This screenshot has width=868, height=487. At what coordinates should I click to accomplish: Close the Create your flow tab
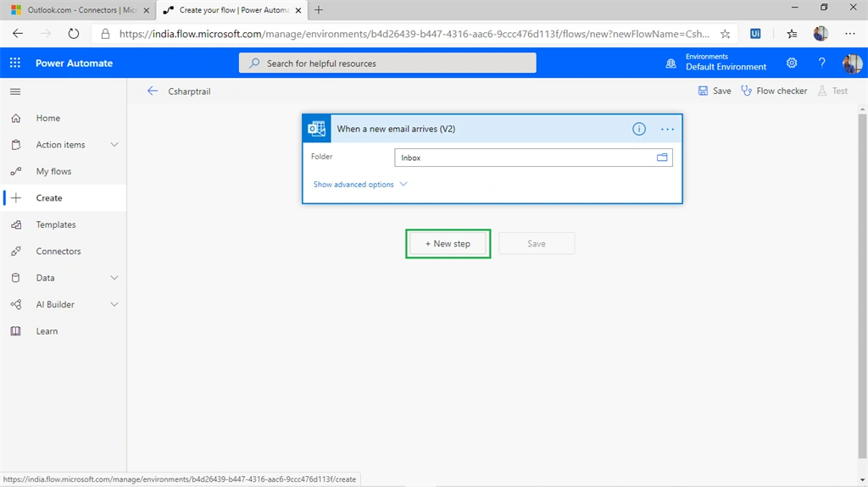coord(298,10)
